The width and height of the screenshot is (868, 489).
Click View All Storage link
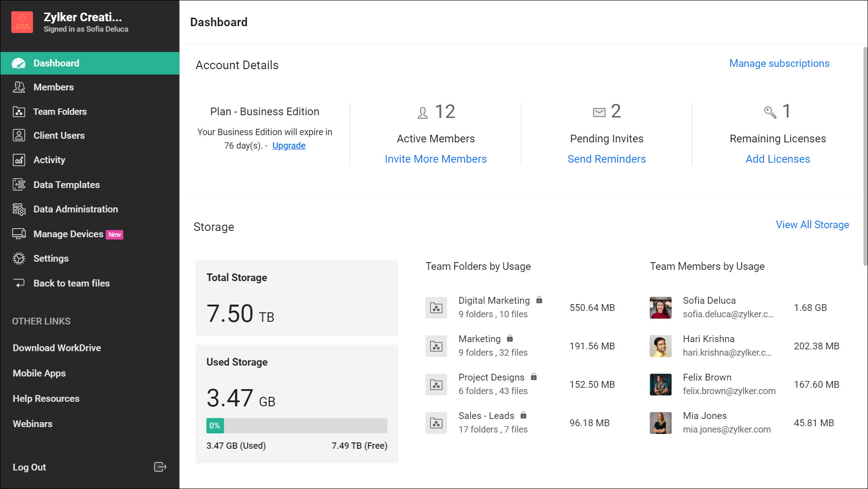pyautogui.click(x=812, y=225)
